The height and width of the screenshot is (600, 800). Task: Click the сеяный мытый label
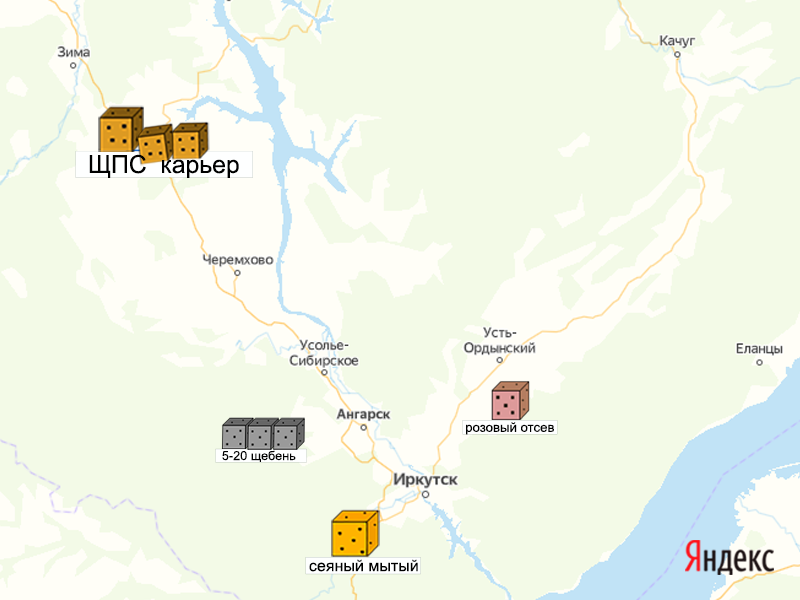363,566
